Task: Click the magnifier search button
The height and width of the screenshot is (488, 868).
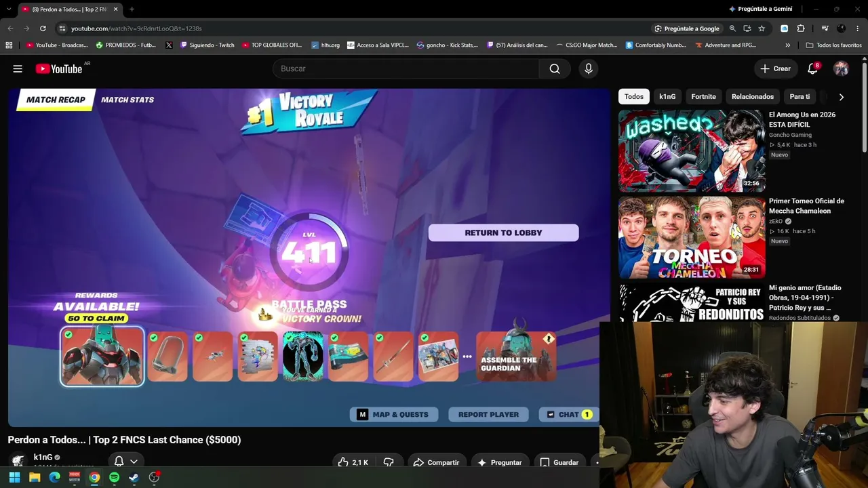Action: point(555,68)
